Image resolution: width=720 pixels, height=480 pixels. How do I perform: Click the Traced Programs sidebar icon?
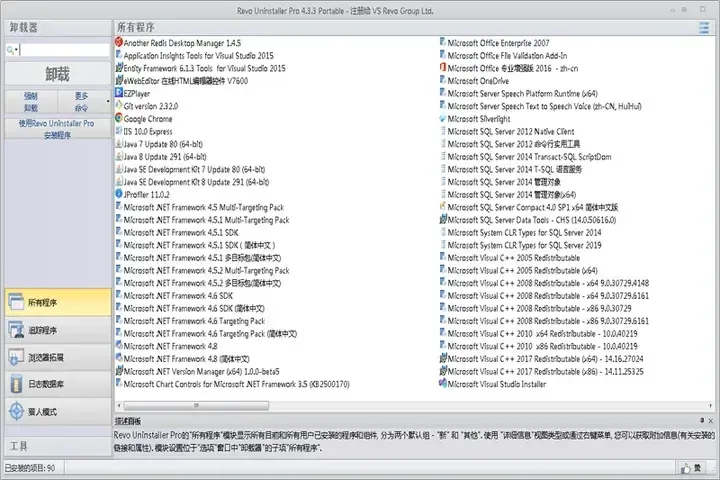[x=16, y=329]
